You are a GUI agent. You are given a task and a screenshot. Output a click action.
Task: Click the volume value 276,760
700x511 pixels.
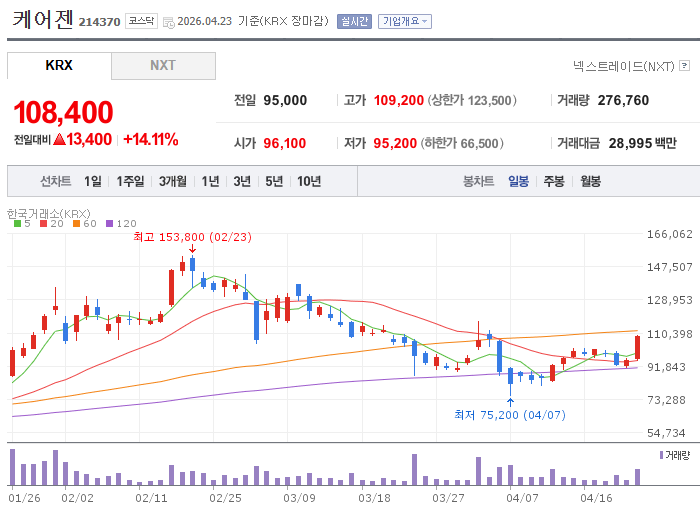(623, 100)
